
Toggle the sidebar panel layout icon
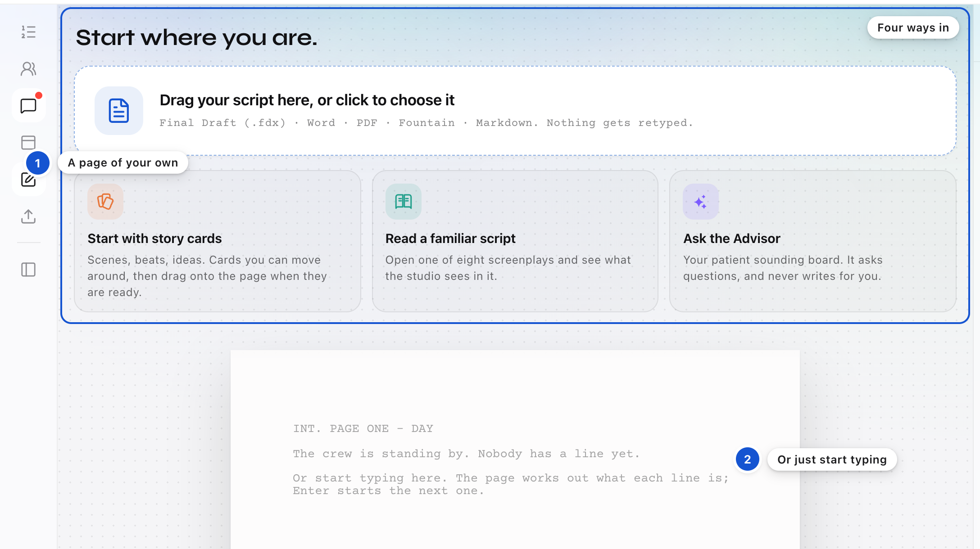28,270
